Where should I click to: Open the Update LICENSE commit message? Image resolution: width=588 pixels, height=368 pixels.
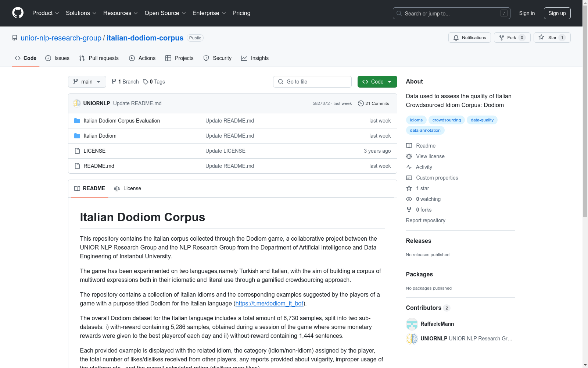(x=225, y=151)
